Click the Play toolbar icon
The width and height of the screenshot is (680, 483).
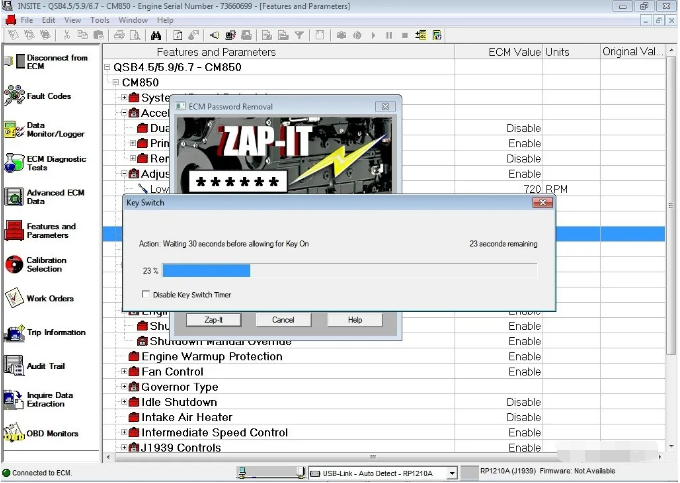tap(373, 35)
